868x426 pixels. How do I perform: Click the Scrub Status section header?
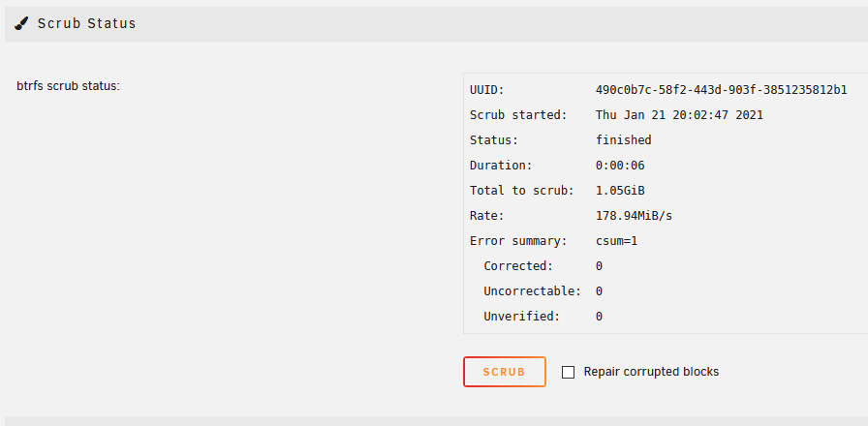pos(436,24)
